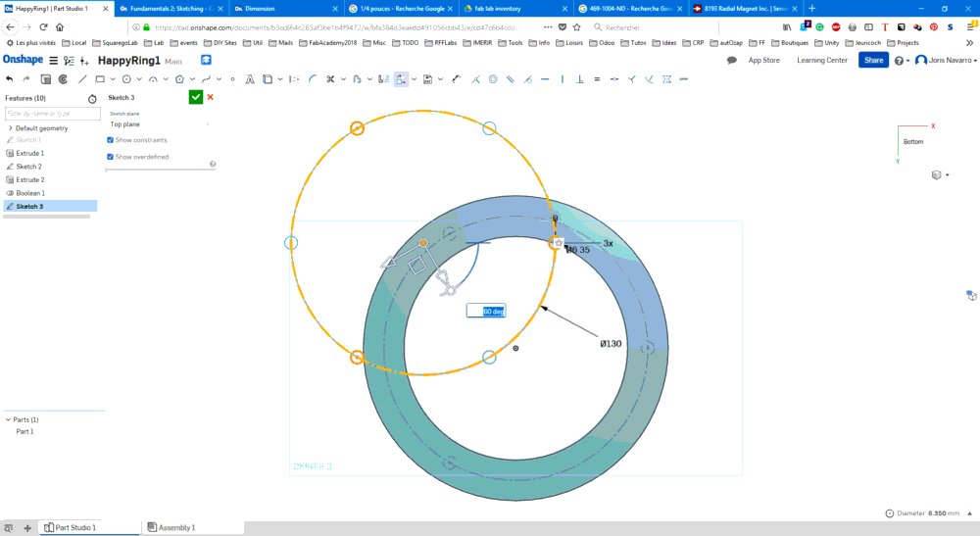Open the Learning Center link
This screenshot has height=536, width=980.
coord(822,61)
